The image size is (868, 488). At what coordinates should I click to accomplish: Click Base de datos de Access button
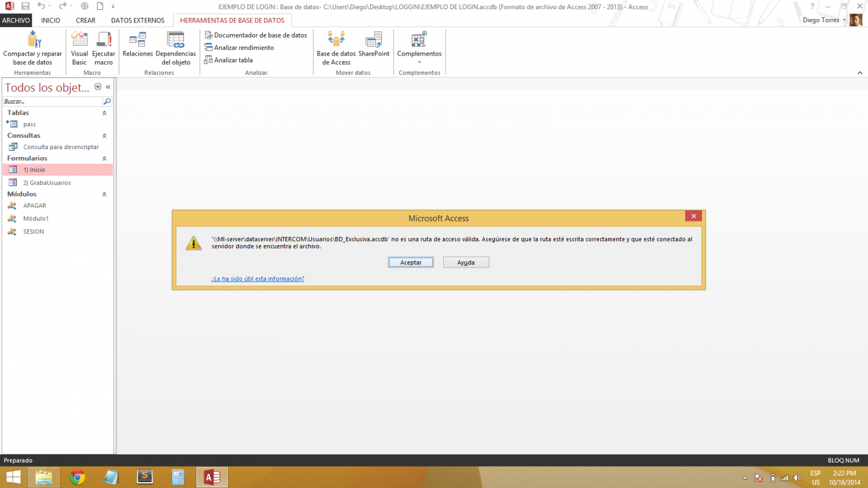click(x=336, y=49)
